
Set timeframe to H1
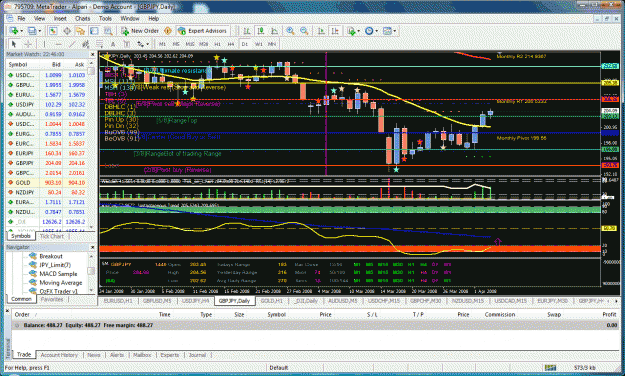click(217, 44)
